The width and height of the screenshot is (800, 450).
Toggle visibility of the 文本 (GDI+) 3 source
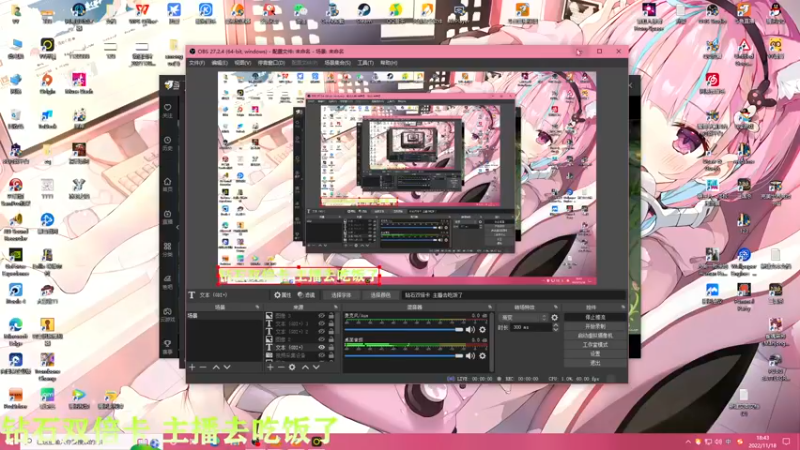(321, 323)
